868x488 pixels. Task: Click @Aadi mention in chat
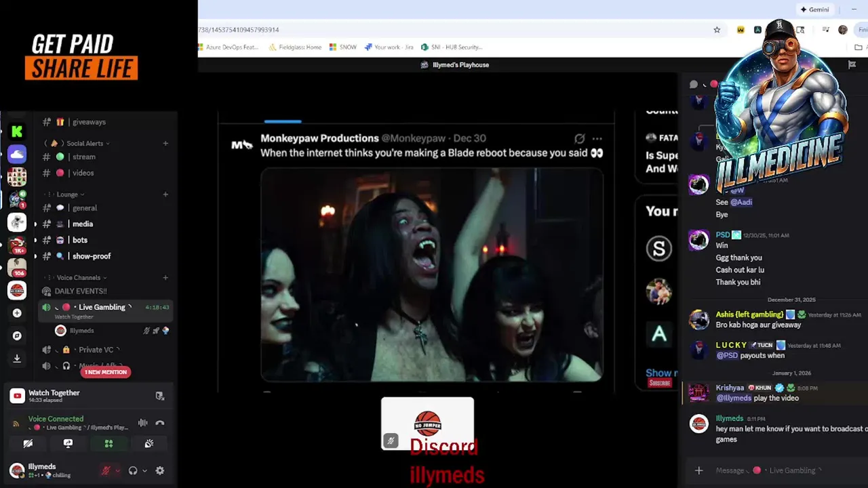click(741, 202)
